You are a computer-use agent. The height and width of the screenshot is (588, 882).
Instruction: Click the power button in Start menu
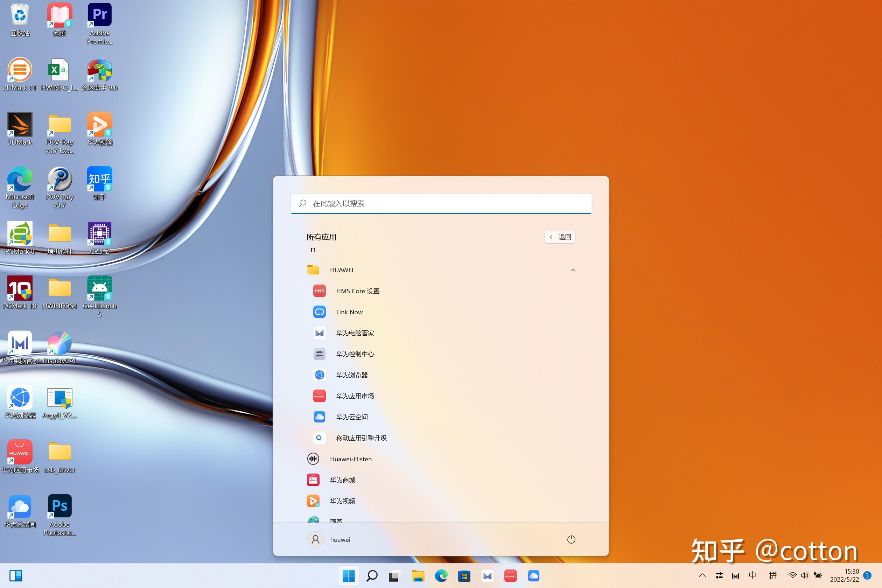[571, 539]
